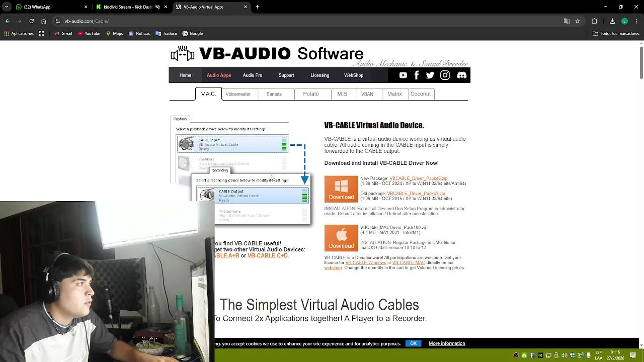The width and height of the screenshot is (644, 362).
Task: Open the webshop link in donationware text
Action: tap(333, 267)
